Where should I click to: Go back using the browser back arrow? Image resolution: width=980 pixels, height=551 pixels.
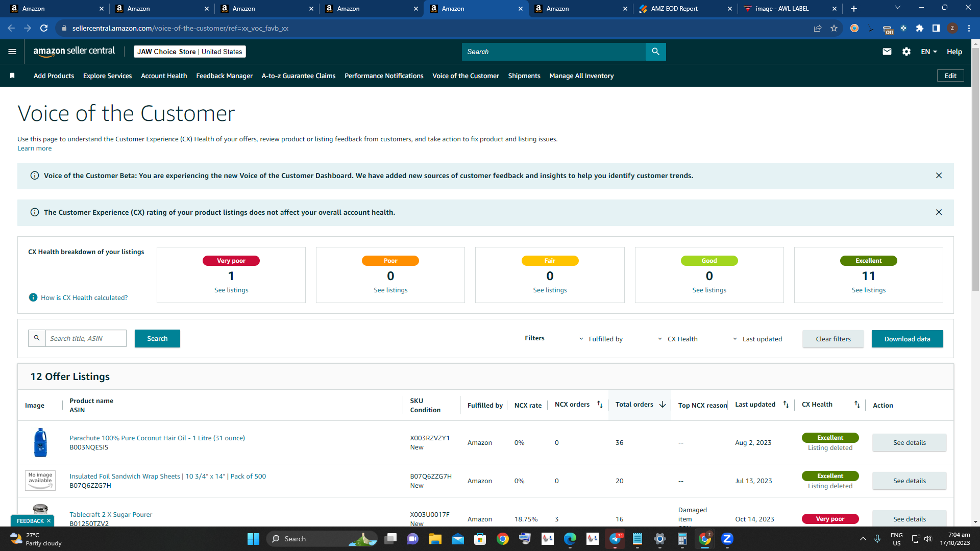[11, 28]
